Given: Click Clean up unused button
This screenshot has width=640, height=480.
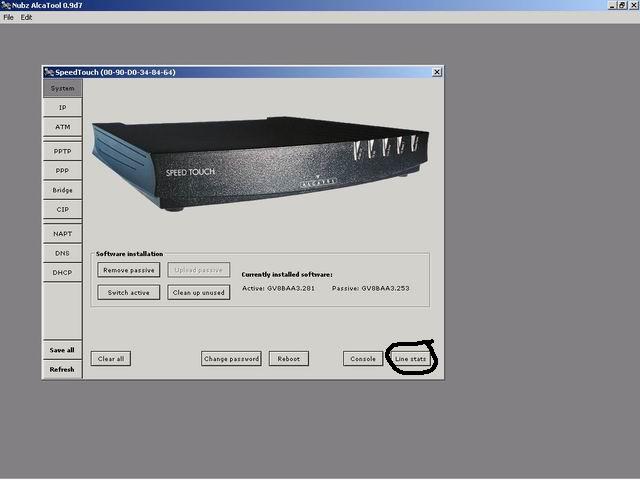Looking at the screenshot, I should point(198,292).
